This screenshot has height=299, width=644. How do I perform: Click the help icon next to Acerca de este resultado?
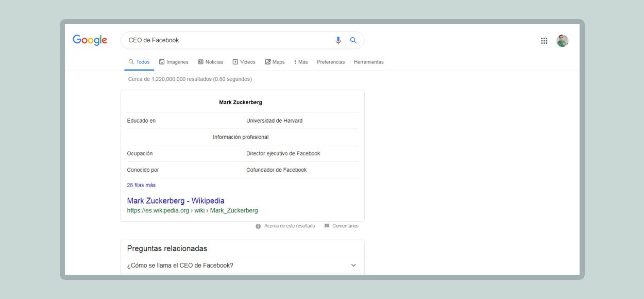click(258, 226)
